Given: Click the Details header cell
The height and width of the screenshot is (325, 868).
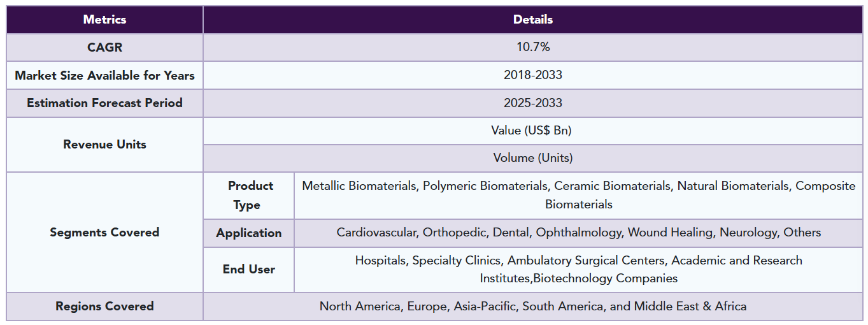Looking at the screenshot, I should pos(533,20).
